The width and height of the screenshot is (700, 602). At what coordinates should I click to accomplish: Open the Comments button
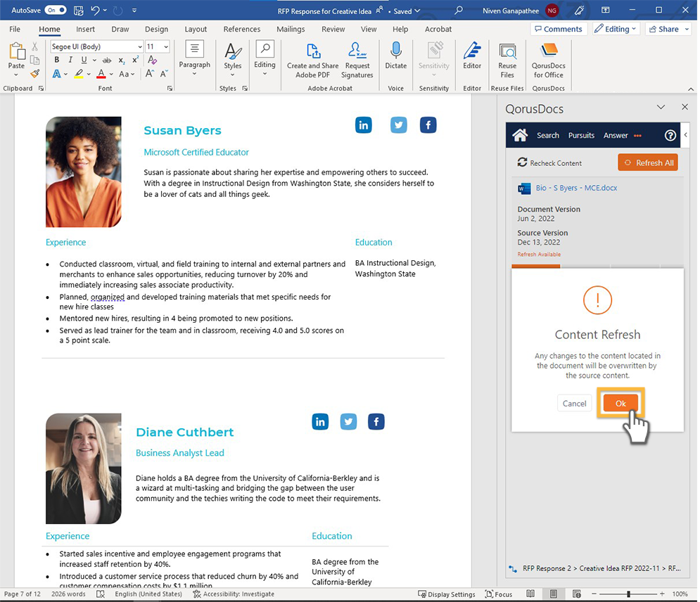pos(559,29)
